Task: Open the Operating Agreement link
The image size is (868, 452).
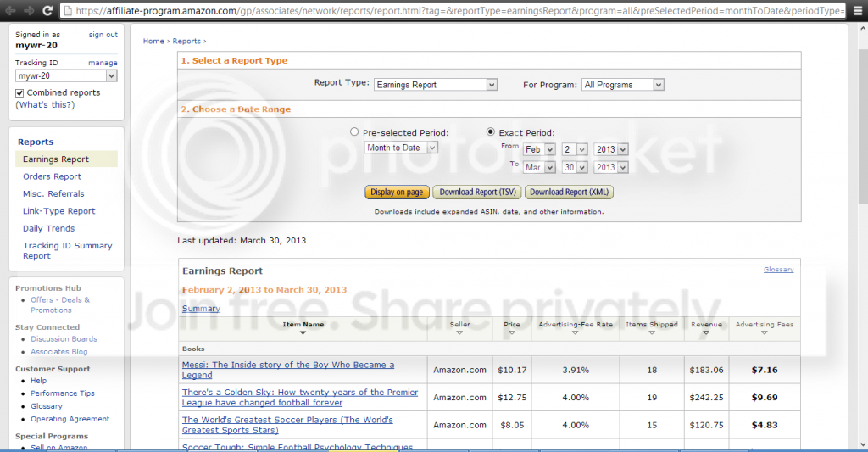Action: (70, 419)
